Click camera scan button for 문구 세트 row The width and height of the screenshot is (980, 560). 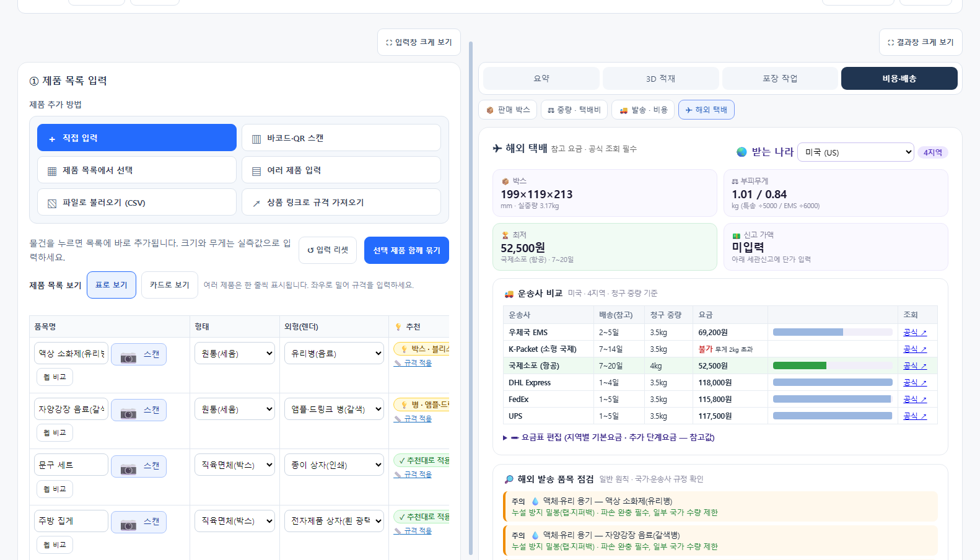click(139, 466)
